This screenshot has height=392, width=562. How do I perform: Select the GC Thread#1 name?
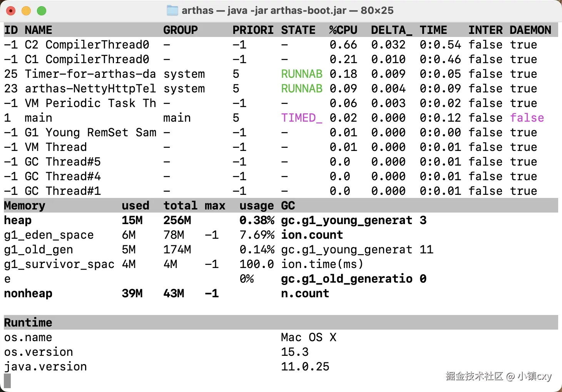63,191
